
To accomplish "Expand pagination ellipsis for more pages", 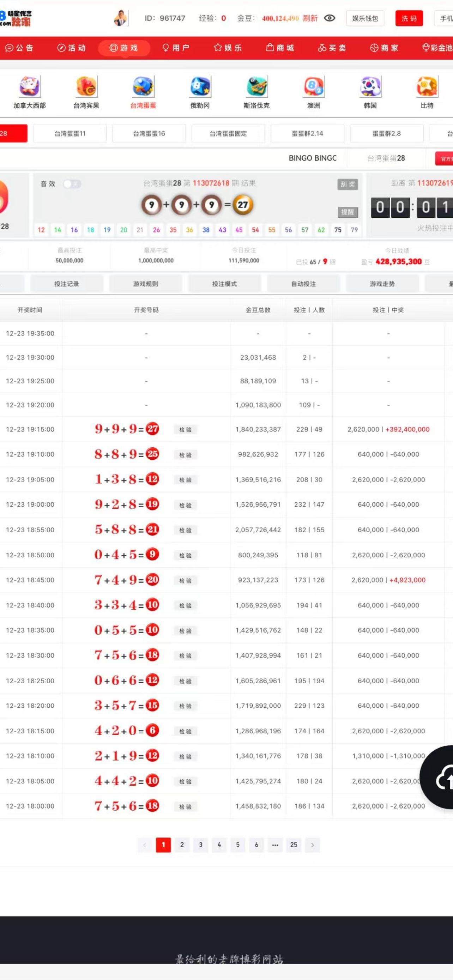I will [275, 845].
